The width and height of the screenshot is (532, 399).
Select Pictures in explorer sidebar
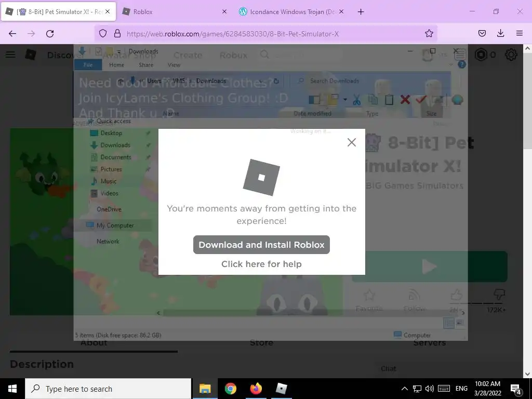pyautogui.click(x=111, y=169)
